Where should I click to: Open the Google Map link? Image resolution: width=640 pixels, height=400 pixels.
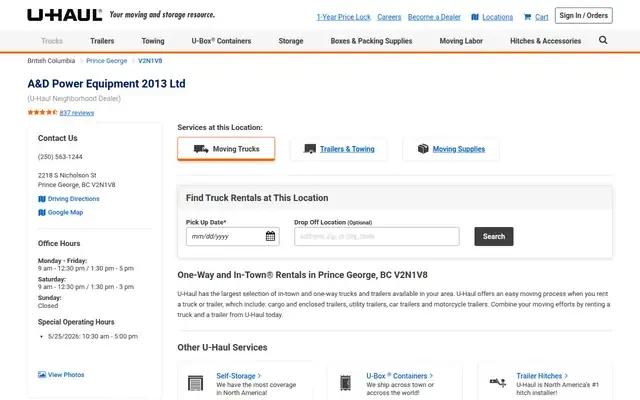[65, 212]
